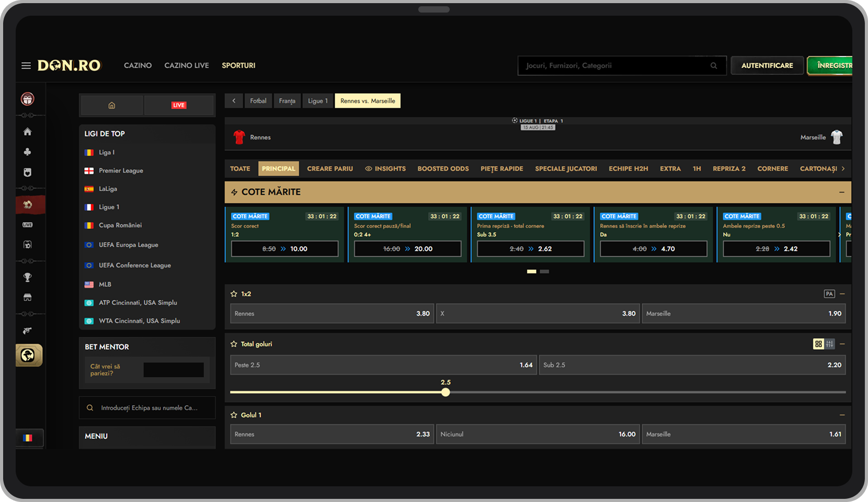The image size is (868, 502).
Task: Collapse the 1x2 market
Action: click(842, 294)
